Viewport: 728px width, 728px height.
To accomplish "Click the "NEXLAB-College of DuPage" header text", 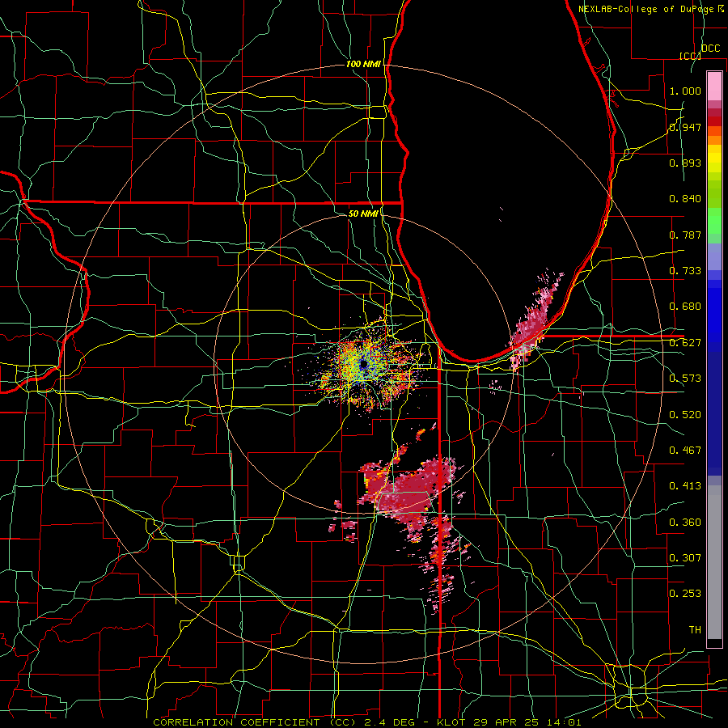I will pyautogui.click(x=645, y=9).
